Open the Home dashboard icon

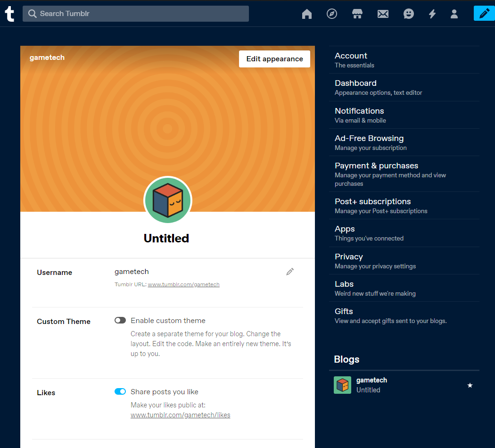point(306,14)
